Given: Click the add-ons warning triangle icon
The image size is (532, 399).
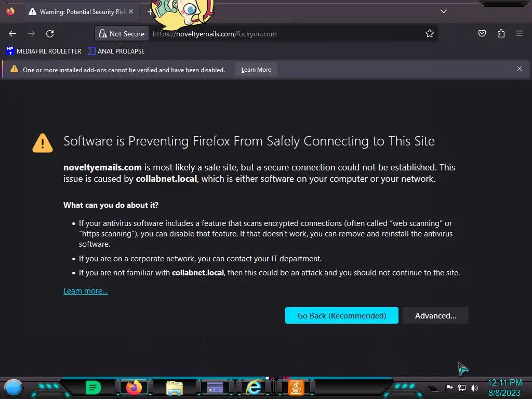Looking at the screenshot, I should coord(14,69).
